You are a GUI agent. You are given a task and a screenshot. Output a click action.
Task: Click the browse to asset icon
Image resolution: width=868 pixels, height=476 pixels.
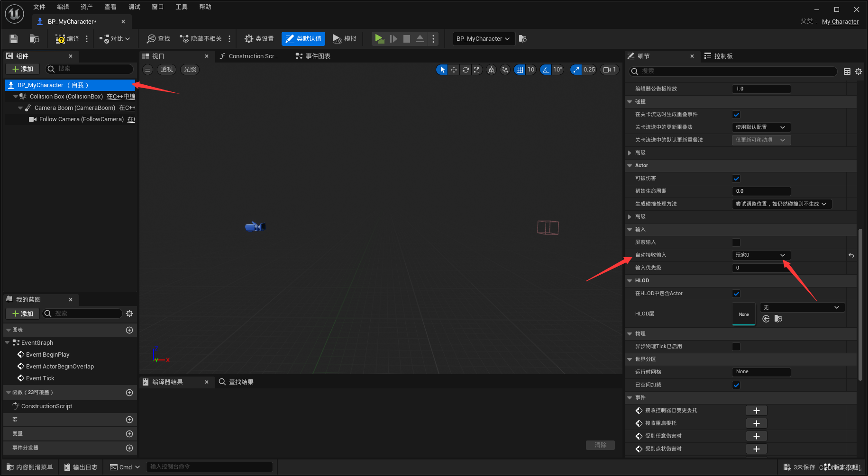pos(34,39)
